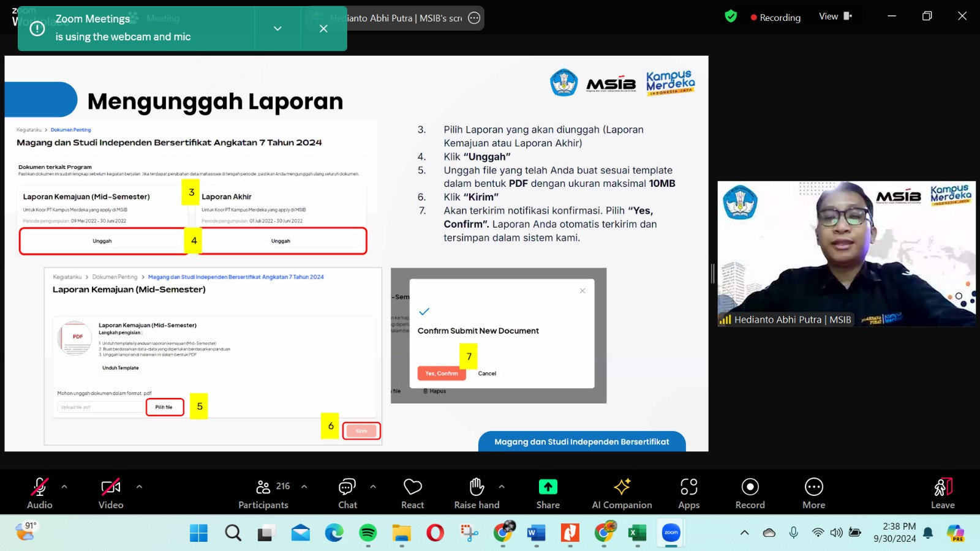The height and width of the screenshot is (551, 980).
Task: Open OneDrive cloud tray icon
Action: pyautogui.click(x=769, y=533)
